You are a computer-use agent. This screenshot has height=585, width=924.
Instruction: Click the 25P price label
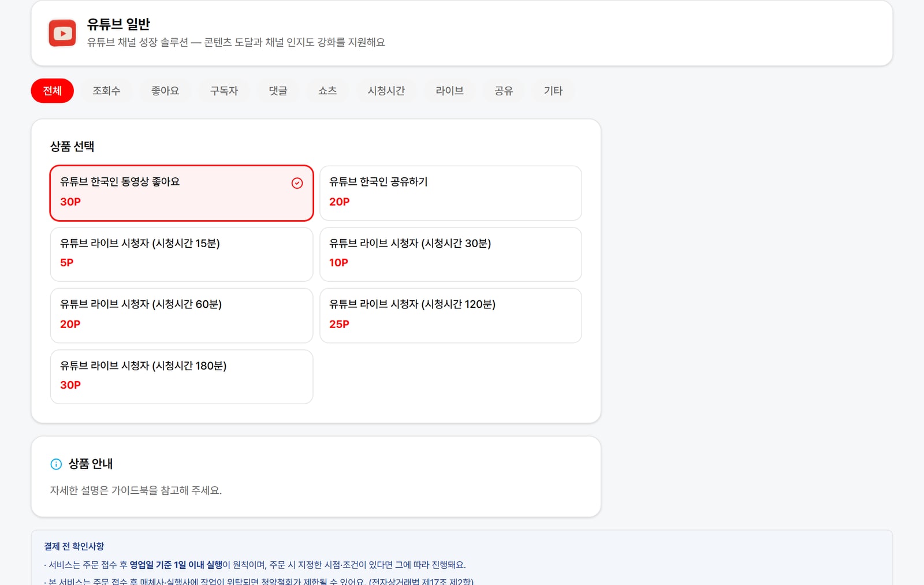(x=339, y=324)
